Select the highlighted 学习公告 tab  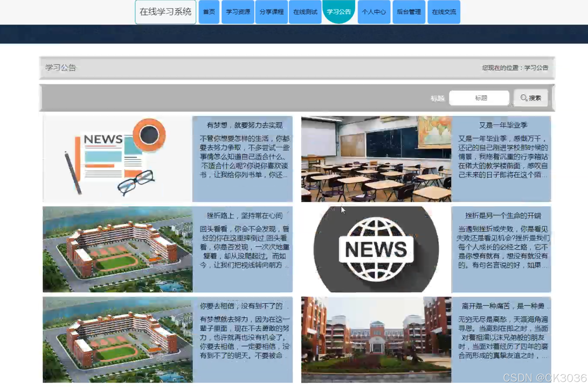339,12
